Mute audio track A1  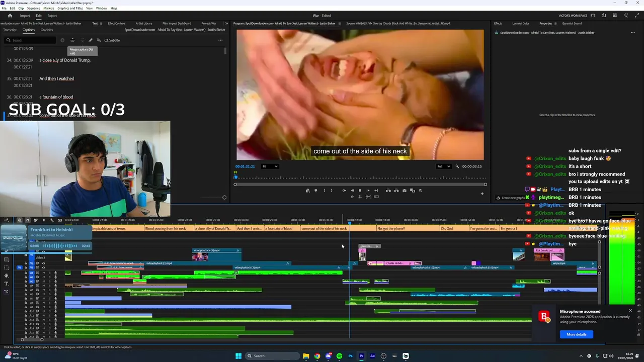[x=43, y=273]
